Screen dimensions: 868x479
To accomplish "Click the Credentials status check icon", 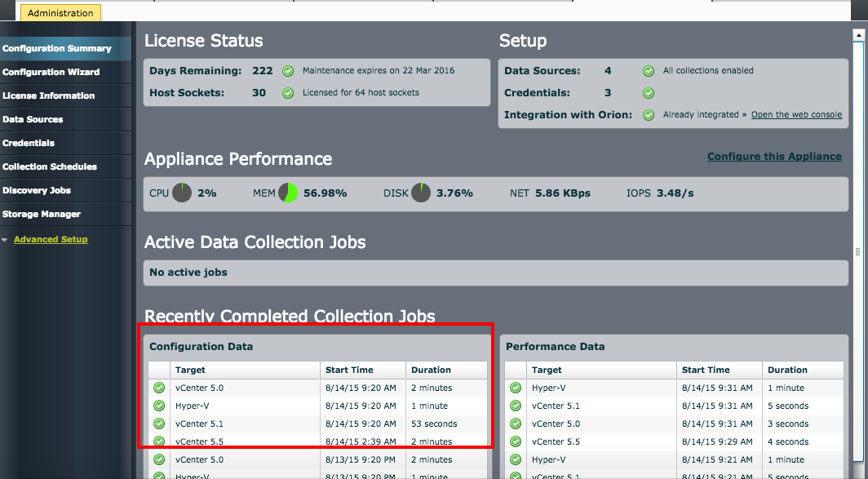I will [649, 93].
